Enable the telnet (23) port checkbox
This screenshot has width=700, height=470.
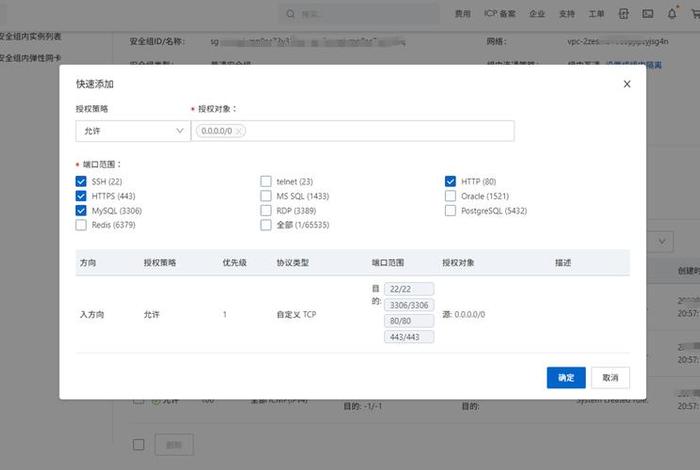pos(266,181)
